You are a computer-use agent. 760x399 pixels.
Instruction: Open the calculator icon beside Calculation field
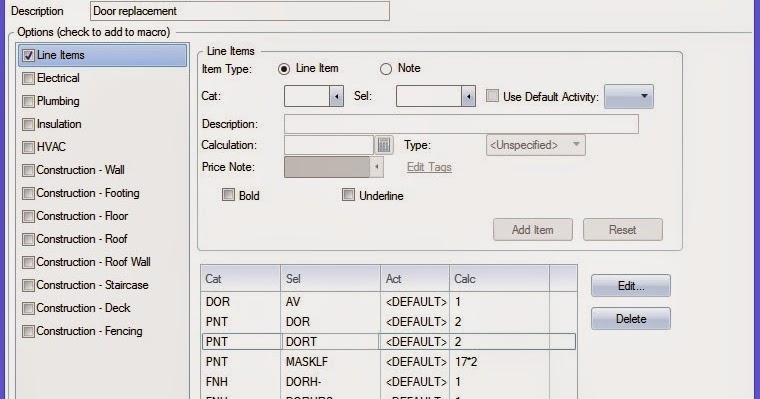(384, 145)
